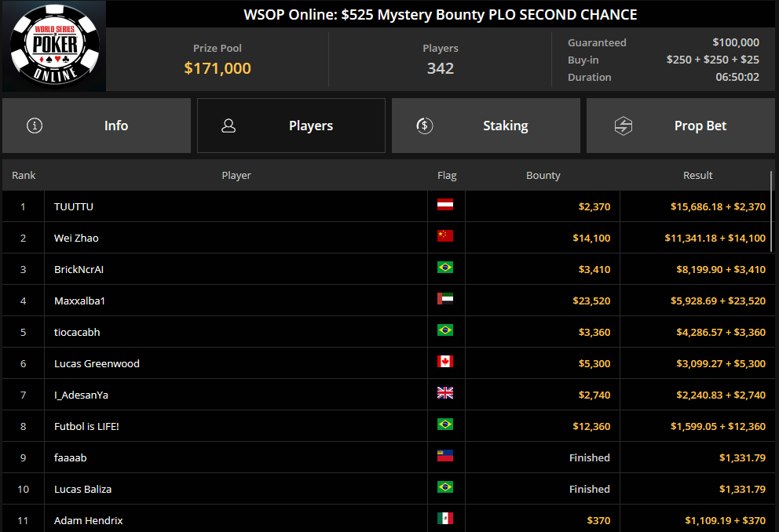Click the Finished status in faaaab's row
Screen dimensions: 779x532
coord(590,457)
